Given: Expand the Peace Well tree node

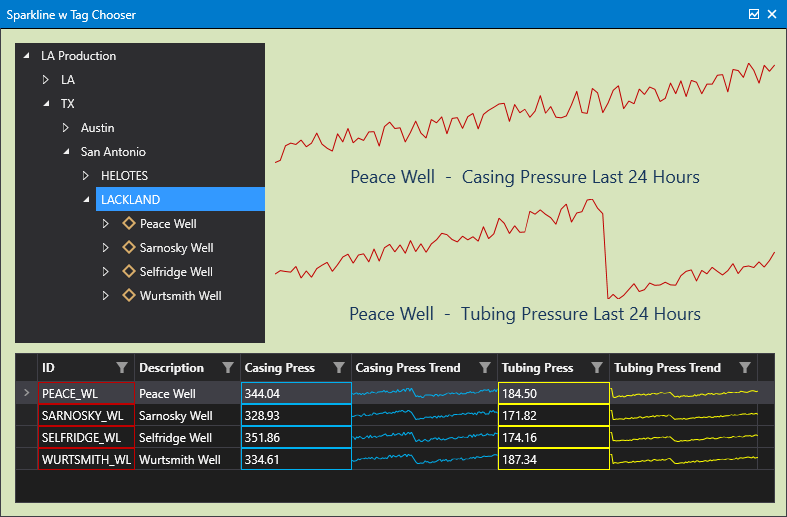Looking at the screenshot, I should tap(105, 223).
